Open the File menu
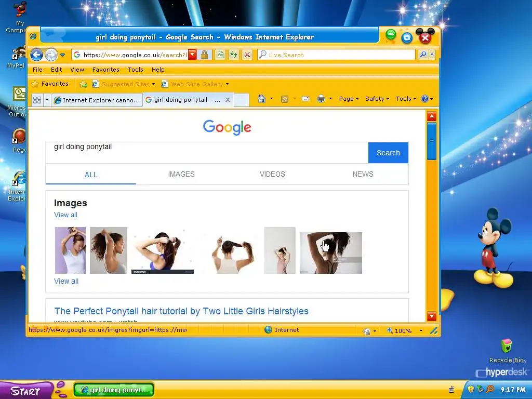This screenshot has height=399, width=532. pyautogui.click(x=37, y=70)
